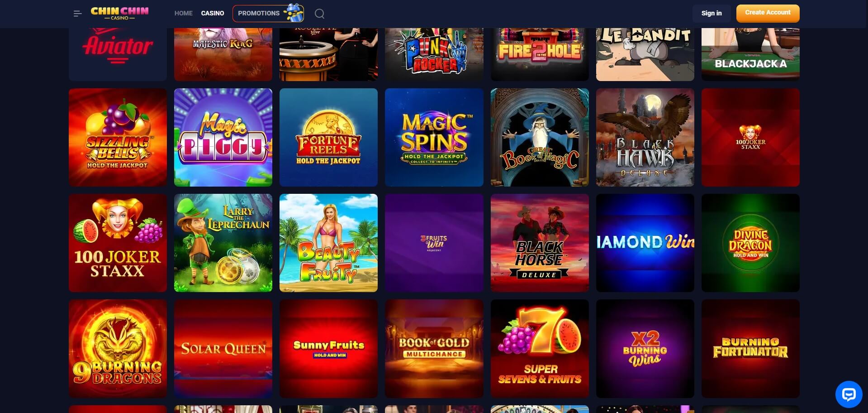Viewport: 868px width, 413px height.
Task: Open the hamburger menu icon
Action: click(x=77, y=14)
